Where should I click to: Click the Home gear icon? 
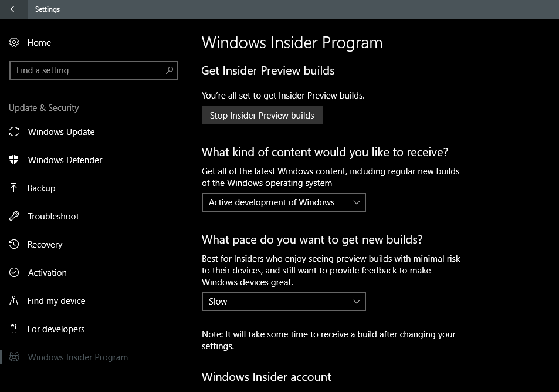(x=14, y=42)
